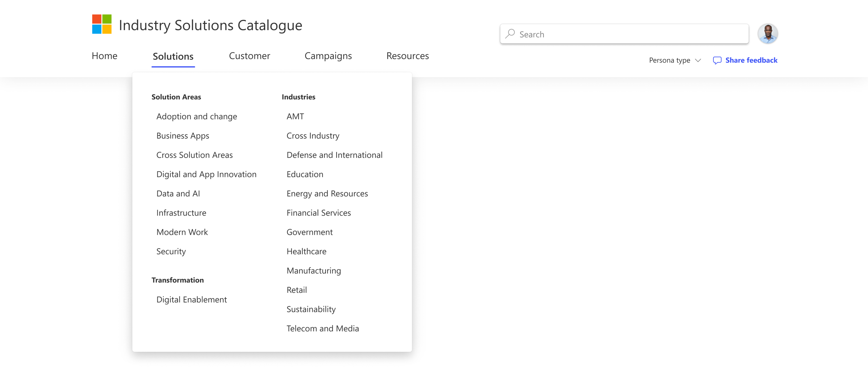This screenshot has height=373, width=868.
Task: Open Cross Industry
Action: pyautogui.click(x=313, y=136)
